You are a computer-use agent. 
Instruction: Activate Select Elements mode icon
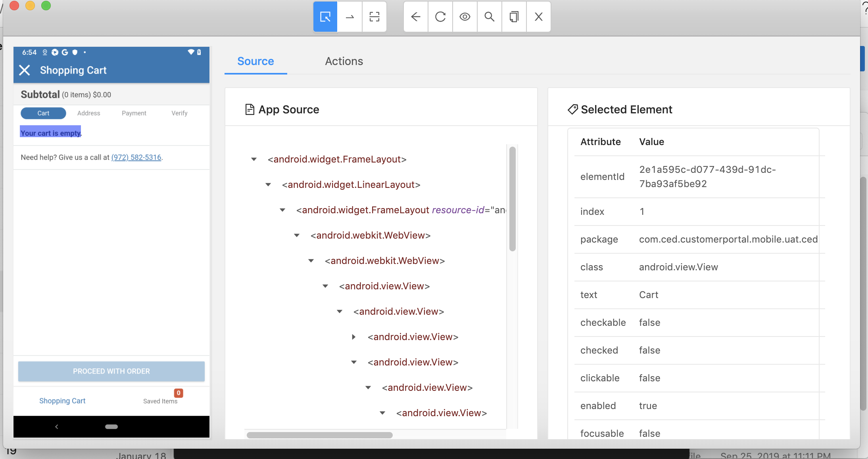click(x=325, y=17)
